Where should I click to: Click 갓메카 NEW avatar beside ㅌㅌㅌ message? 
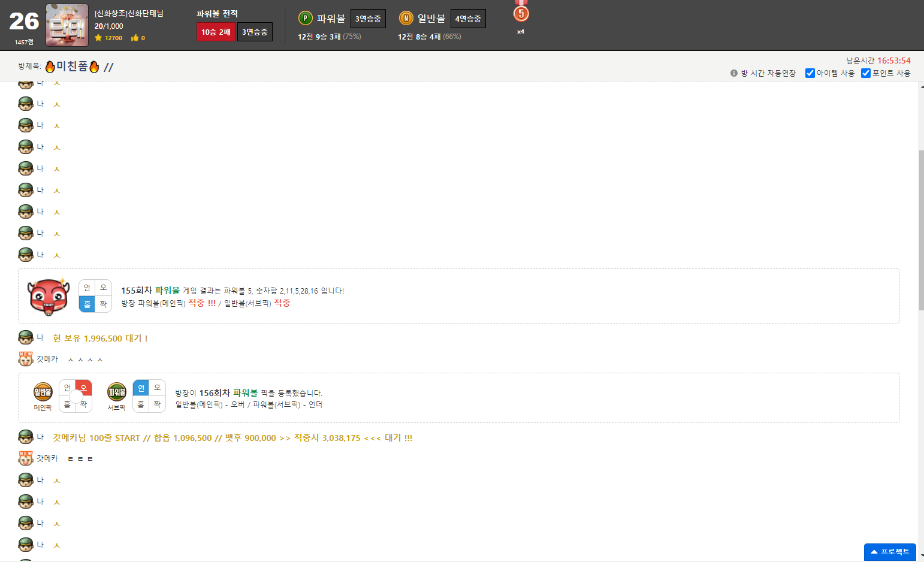point(26,458)
